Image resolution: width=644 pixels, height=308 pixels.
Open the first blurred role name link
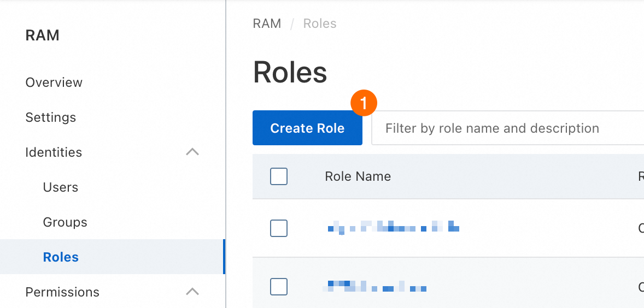(x=393, y=227)
